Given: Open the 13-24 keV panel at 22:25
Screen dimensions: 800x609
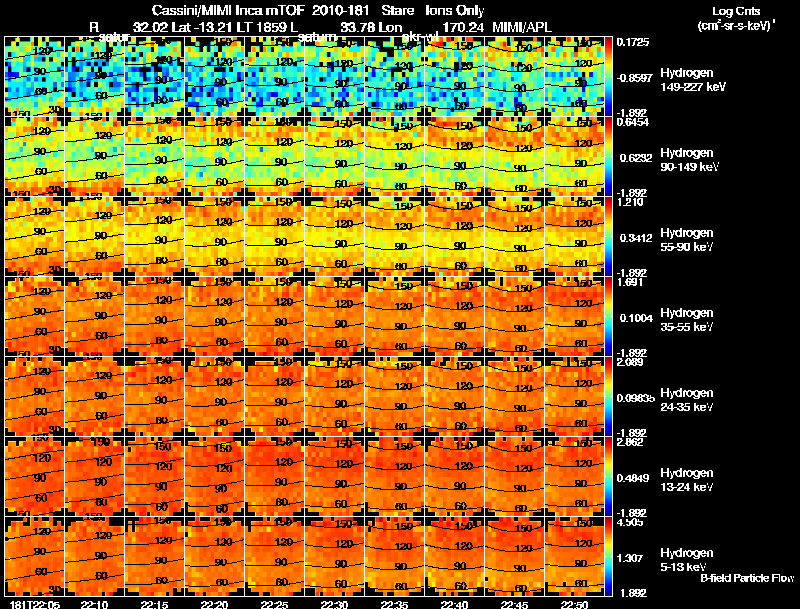Looking at the screenshot, I should pos(274,476).
